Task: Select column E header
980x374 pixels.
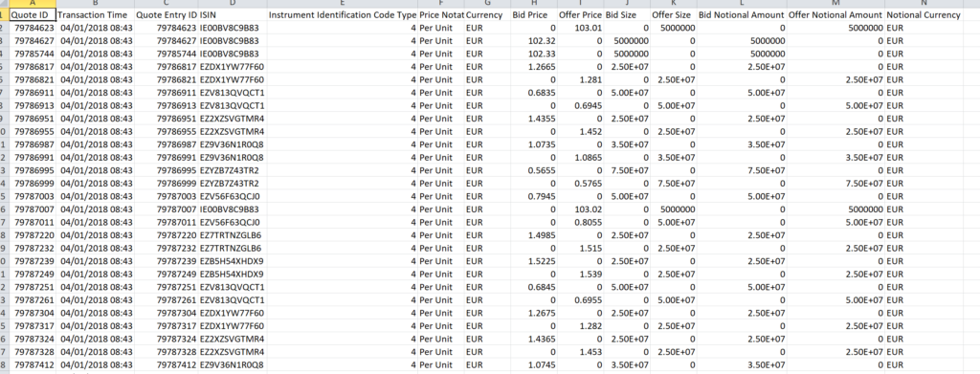Action: [342, 3]
